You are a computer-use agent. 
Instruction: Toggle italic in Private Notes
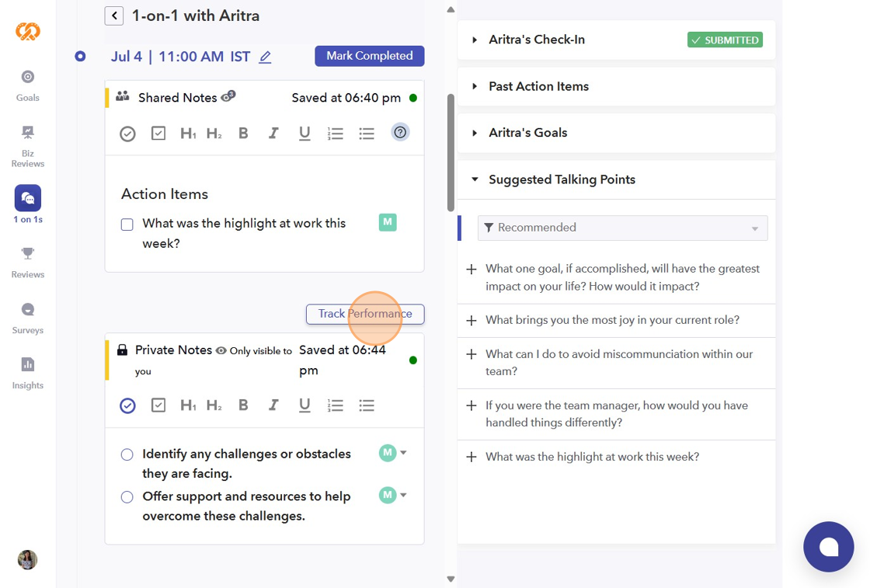[273, 405]
